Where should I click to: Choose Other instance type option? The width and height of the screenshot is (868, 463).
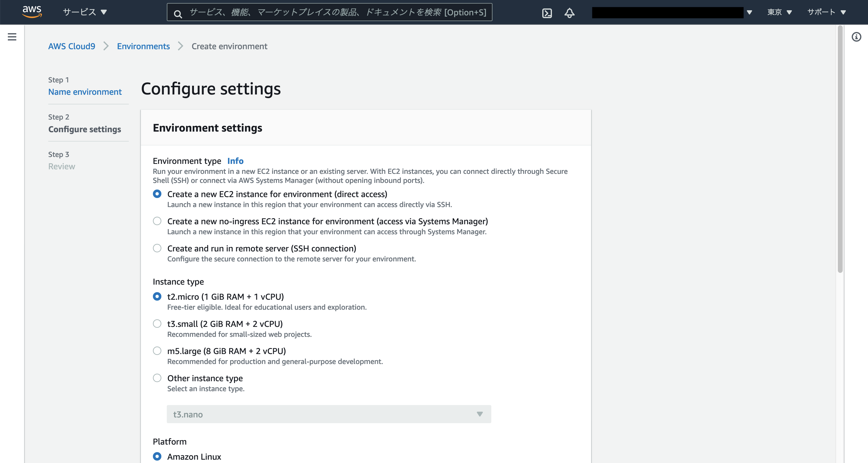[157, 378]
